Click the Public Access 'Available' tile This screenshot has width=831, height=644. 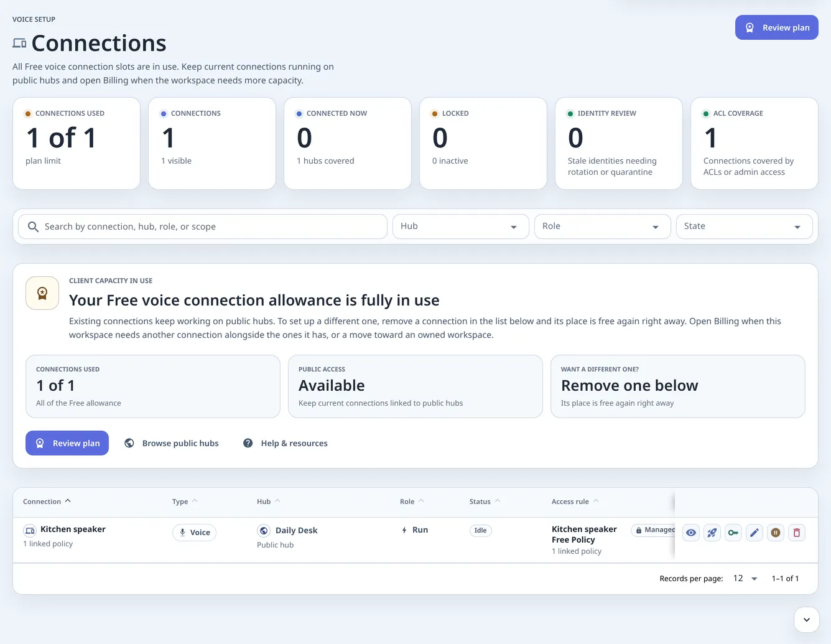pyautogui.click(x=415, y=386)
